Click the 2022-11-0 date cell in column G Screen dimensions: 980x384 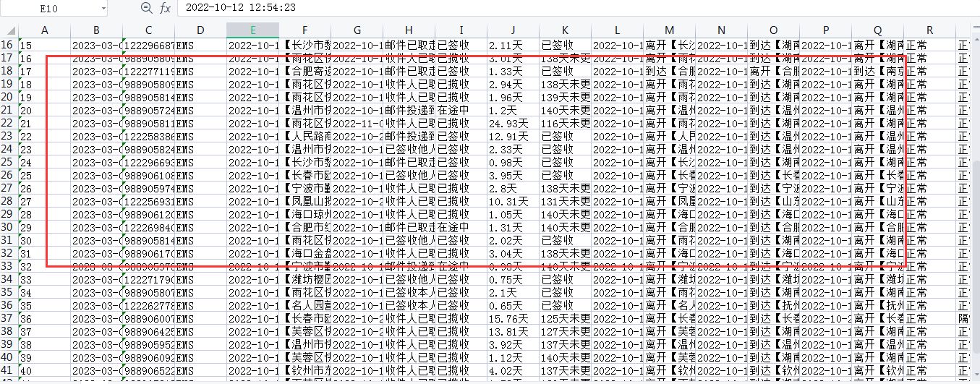357,123
